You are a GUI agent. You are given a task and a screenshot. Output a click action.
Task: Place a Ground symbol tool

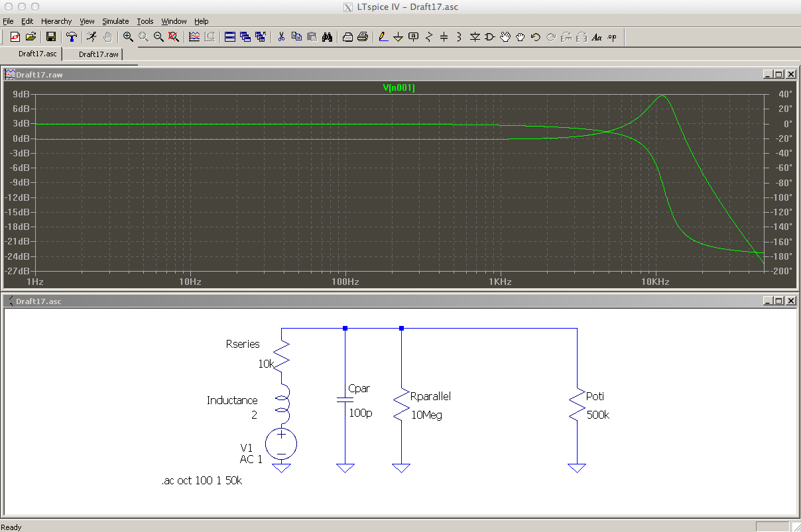click(398, 37)
